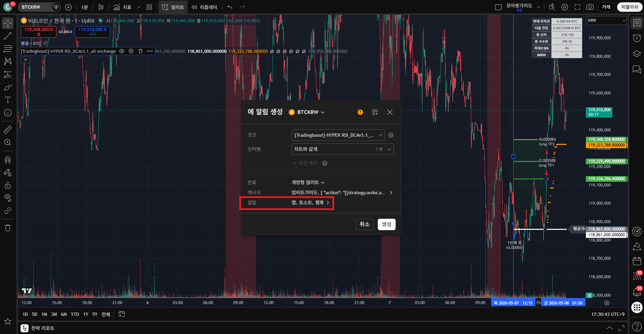644x334 pixels.
Task: Expand the KRW currency dropdown
Action: coord(607,20)
